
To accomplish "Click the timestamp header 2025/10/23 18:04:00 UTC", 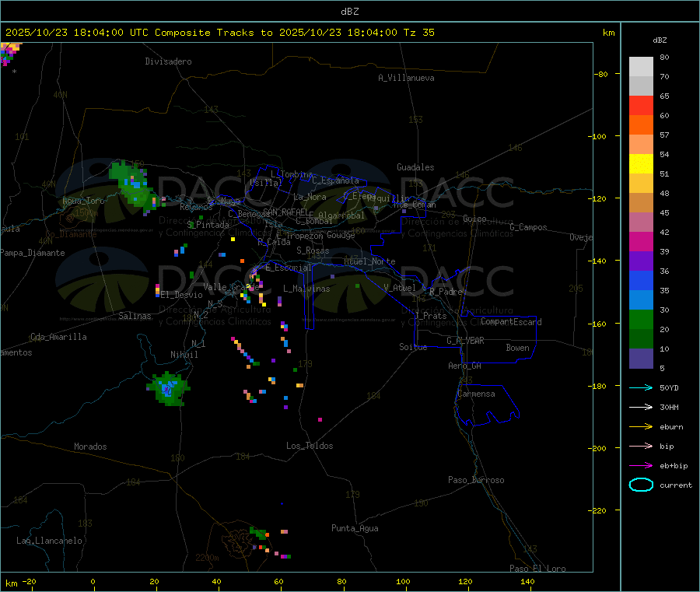I will click(x=77, y=33).
